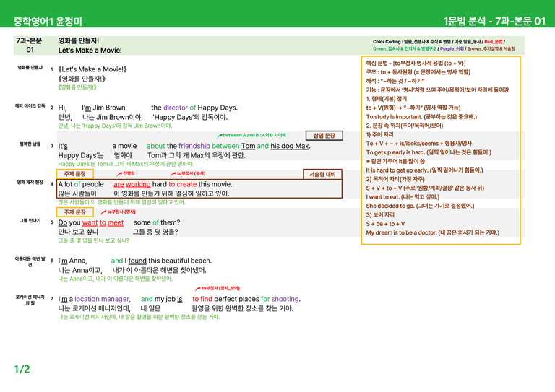Click the purple phrase 'location manager'
The height and width of the screenshot is (392, 555).
tap(102, 299)
